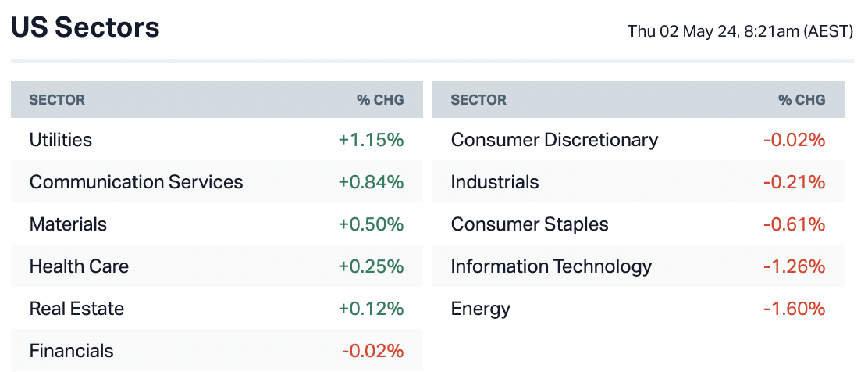Click the Consumer Discretionary sector
Image resolution: width=868 pixels, height=372 pixels.
(x=554, y=140)
